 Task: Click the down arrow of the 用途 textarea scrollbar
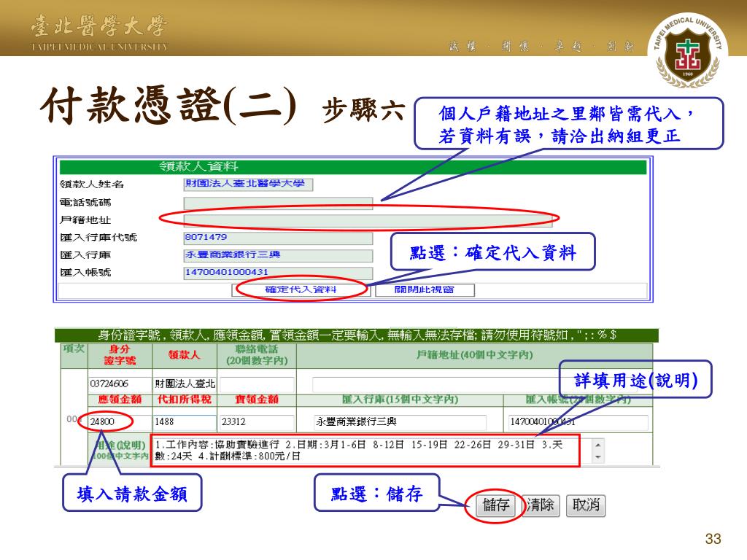pos(598,457)
